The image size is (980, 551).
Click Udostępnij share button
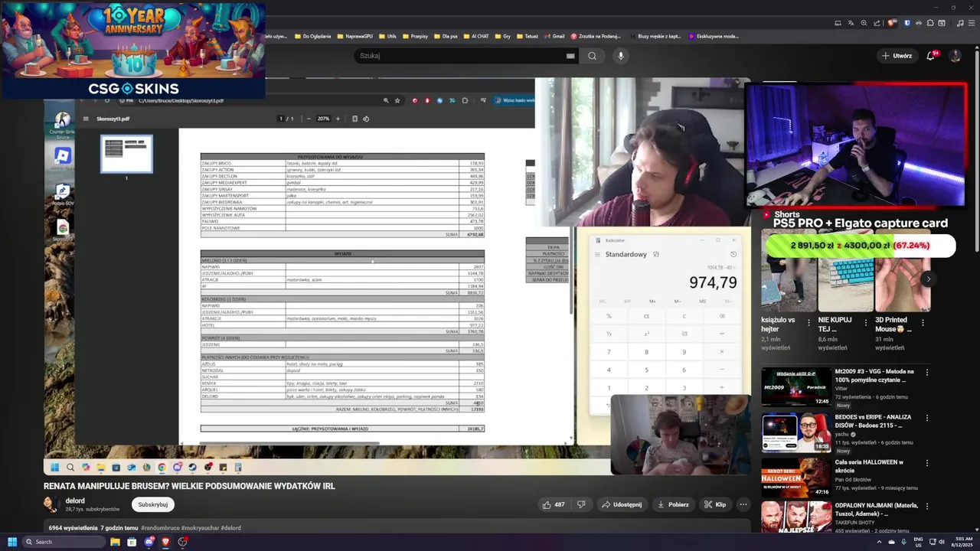click(622, 505)
